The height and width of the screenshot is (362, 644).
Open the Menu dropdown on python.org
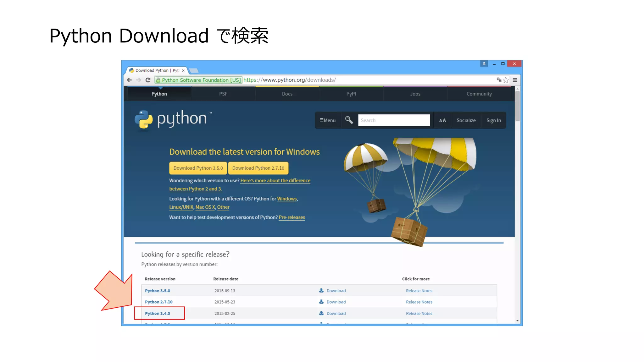[x=328, y=120]
